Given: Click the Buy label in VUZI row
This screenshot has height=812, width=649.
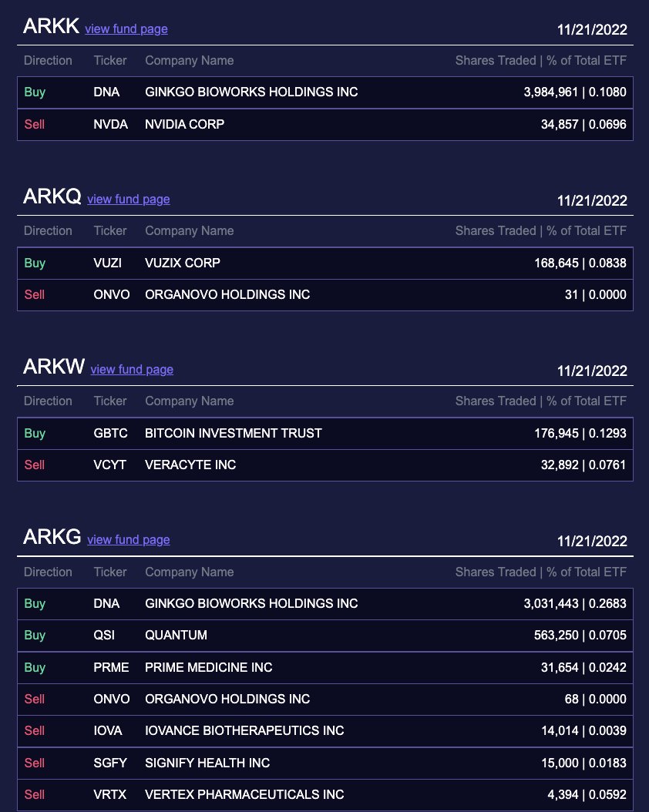Looking at the screenshot, I should (35, 263).
